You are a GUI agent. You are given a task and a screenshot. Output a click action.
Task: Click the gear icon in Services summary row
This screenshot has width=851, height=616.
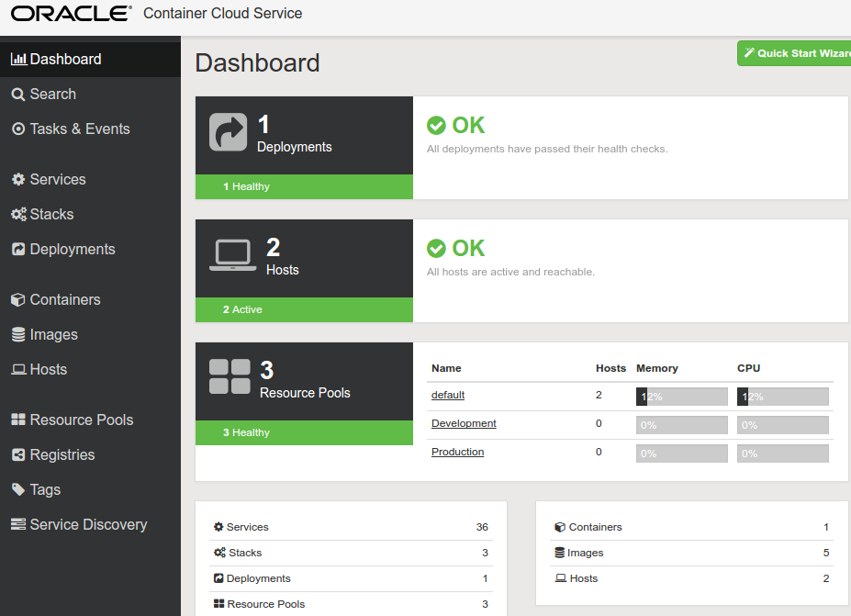click(218, 526)
